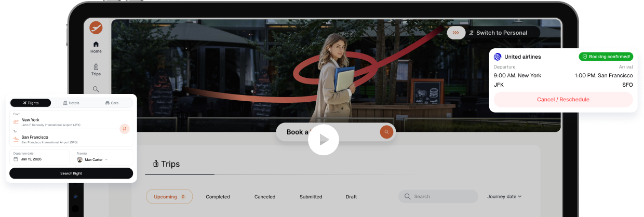Viewport: 644px width, 217px height.
Task: Click the trips Search input field
Action: [438, 197]
